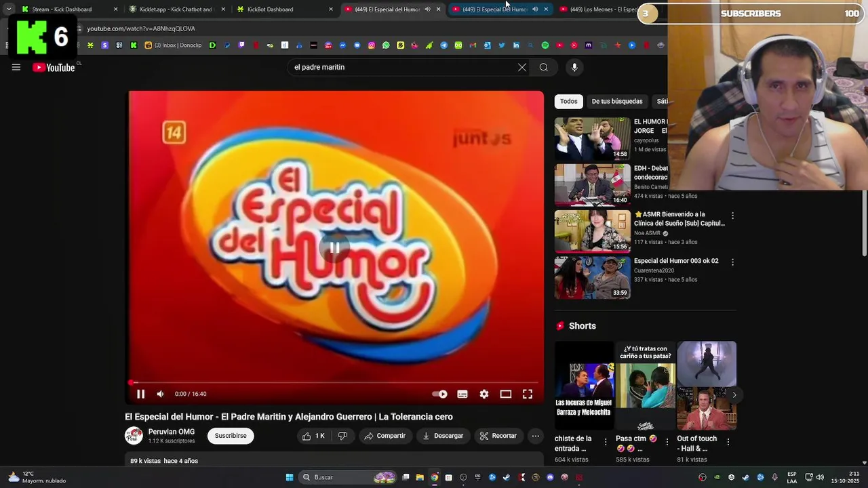
Task: Open the tab search dropdown arrow
Action: click(x=8, y=9)
